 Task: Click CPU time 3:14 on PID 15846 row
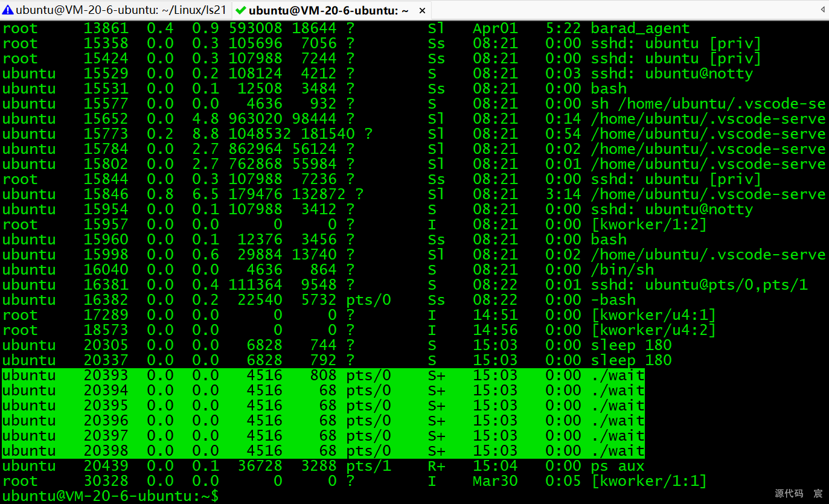(x=563, y=194)
